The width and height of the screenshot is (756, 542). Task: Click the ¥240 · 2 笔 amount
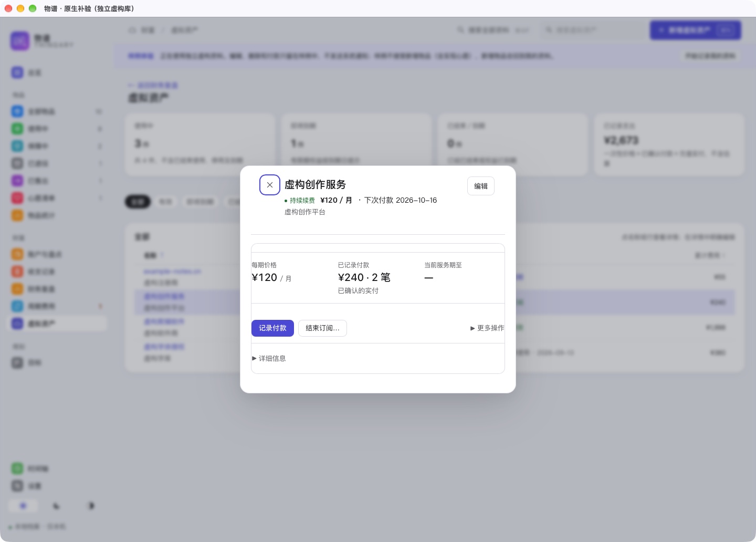364,277
